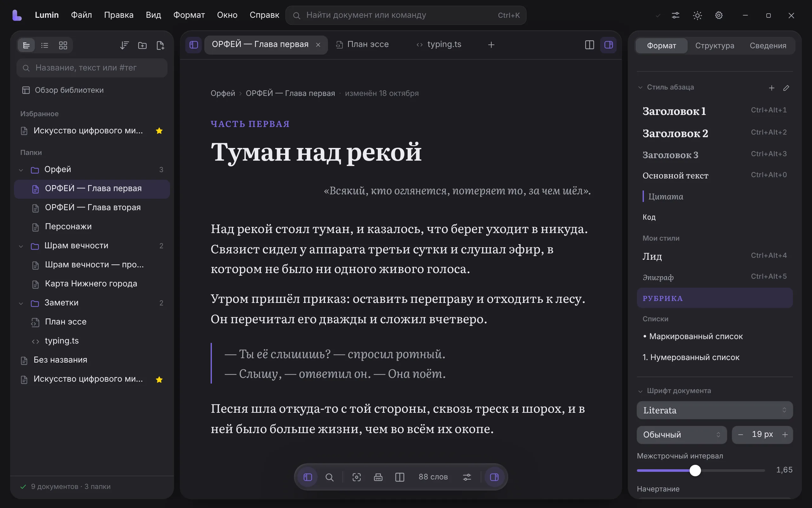The image size is (812, 508).
Task: Toggle right panel in bottom toolbar
Action: pos(494,477)
